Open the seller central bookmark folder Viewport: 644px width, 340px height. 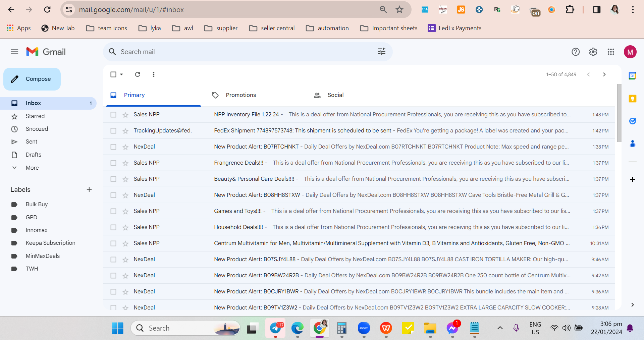(x=272, y=28)
